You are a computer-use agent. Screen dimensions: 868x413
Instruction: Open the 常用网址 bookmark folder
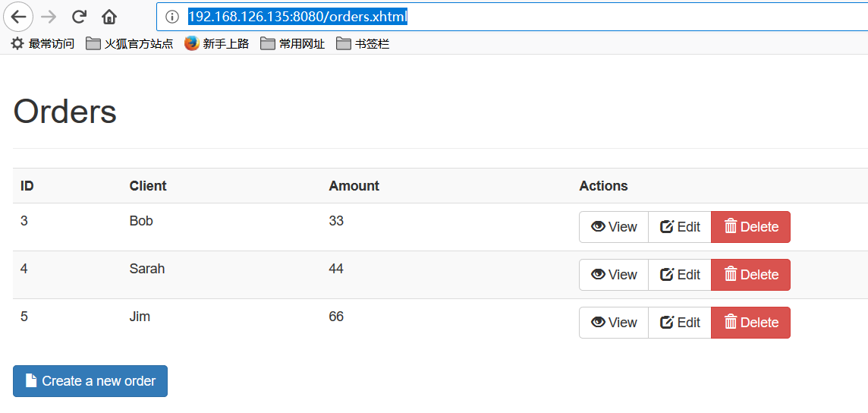point(292,44)
